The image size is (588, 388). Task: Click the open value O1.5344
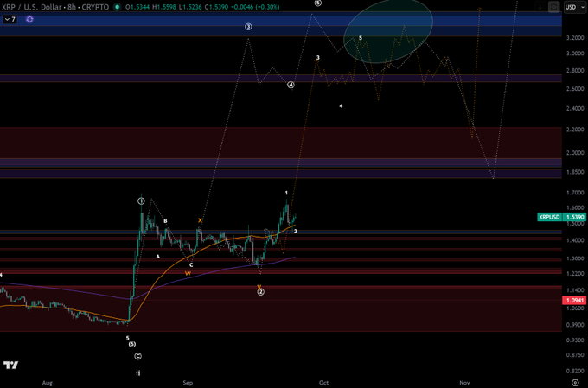point(137,7)
